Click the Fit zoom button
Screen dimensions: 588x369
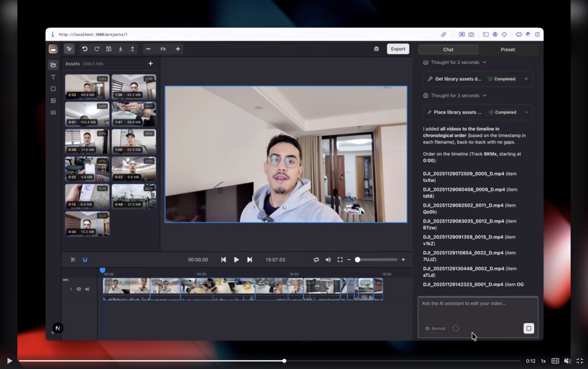(x=163, y=49)
